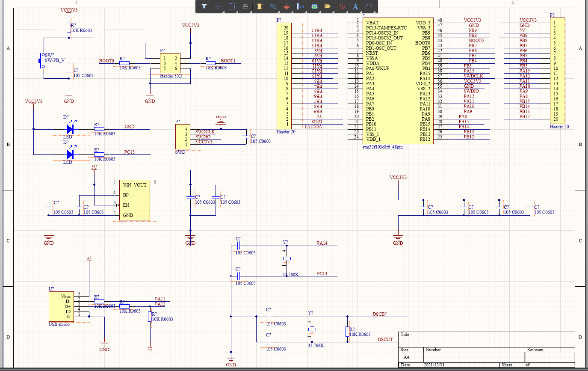
Task: Choose the Place Sheet Symbol tool
Action: point(314,6)
